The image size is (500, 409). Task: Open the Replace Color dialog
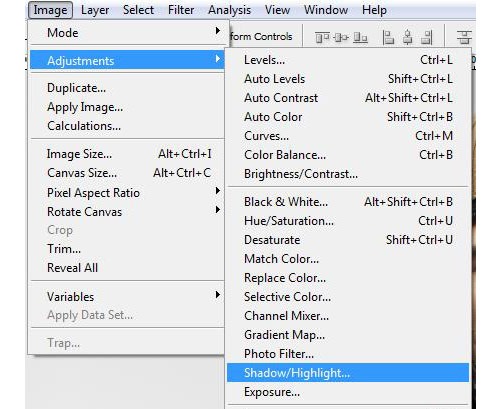348,278
